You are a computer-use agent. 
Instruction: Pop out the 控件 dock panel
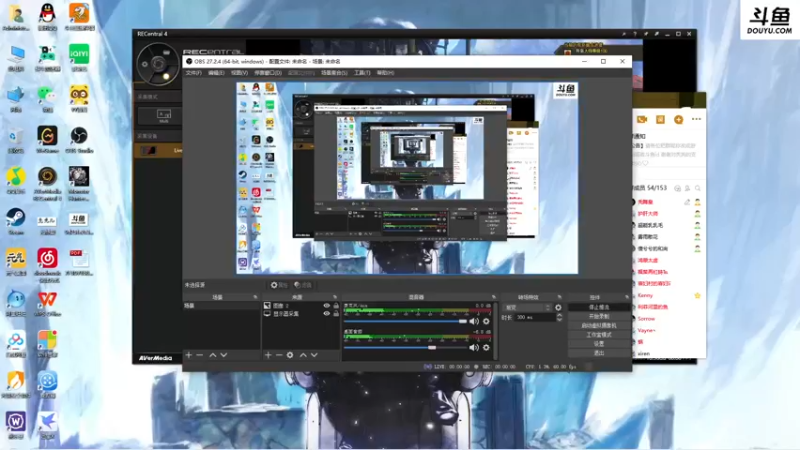[627, 297]
